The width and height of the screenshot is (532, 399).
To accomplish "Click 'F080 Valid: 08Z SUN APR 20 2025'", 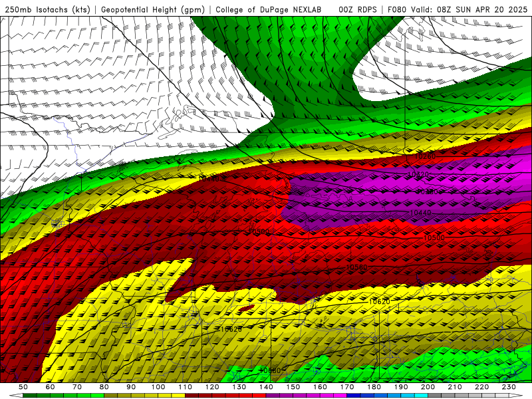I will (458, 9).
